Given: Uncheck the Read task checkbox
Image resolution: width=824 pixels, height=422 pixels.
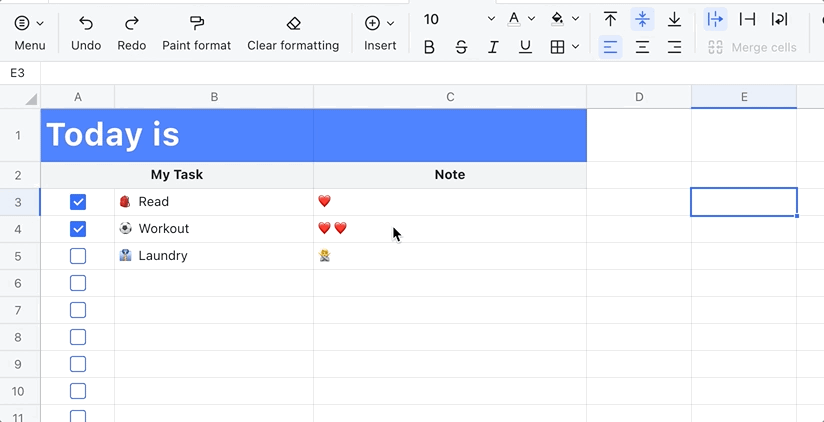Looking at the screenshot, I should point(78,202).
